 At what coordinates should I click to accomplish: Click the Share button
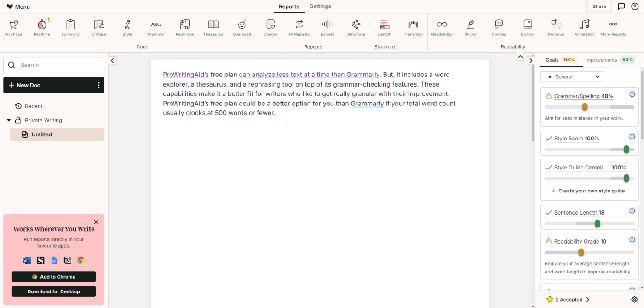(599, 6)
